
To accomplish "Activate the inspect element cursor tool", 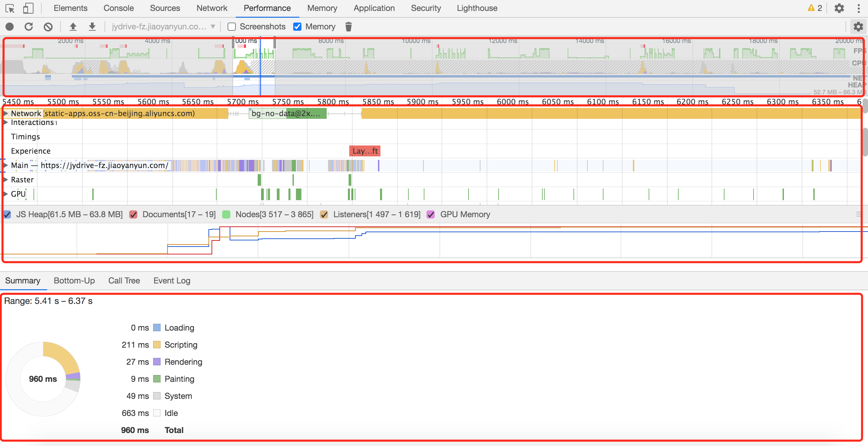I will (x=10, y=8).
